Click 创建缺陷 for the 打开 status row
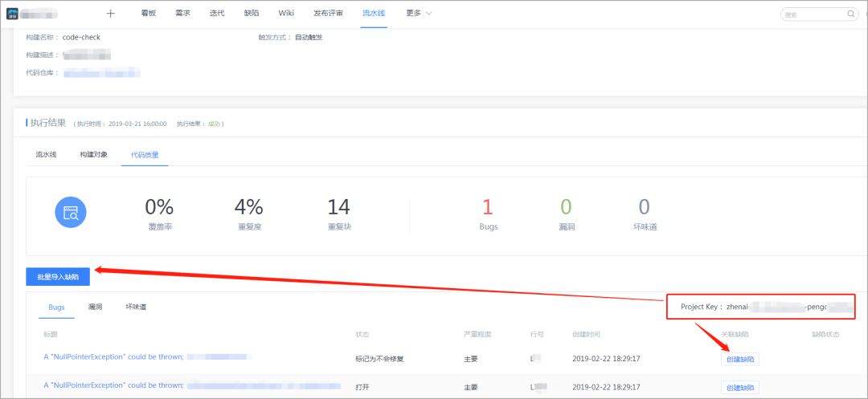 740,388
